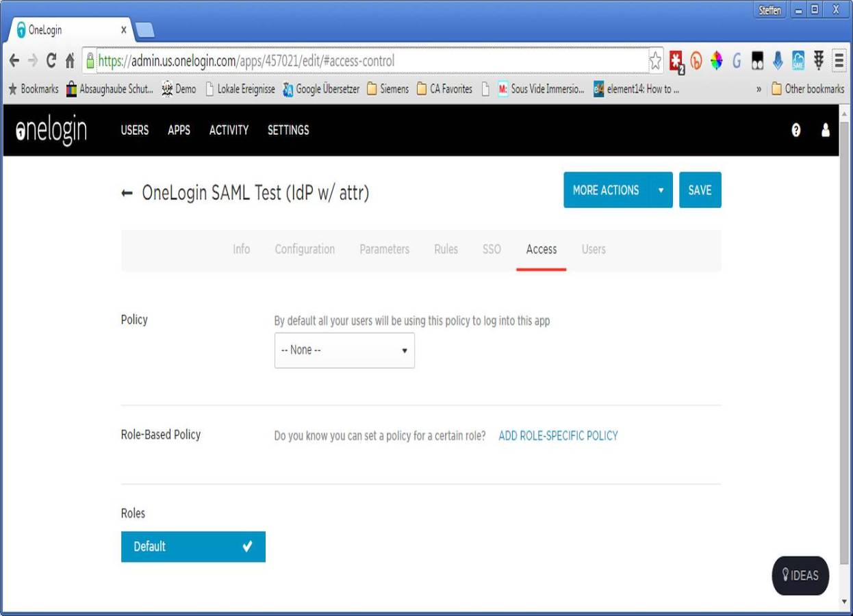Image resolution: width=853 pixels, height=616 pixels.
Task: Click the OneLogin help question mark icon
Action: pos(795,130)
